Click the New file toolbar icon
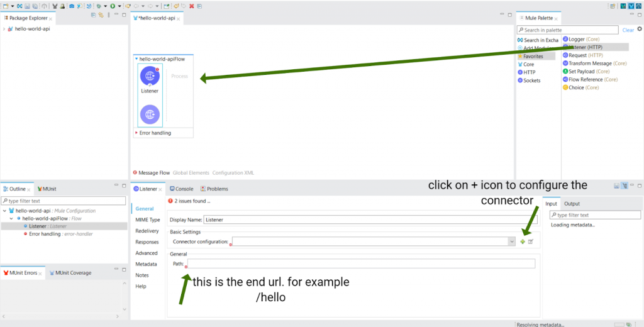 tap(6, 6)
